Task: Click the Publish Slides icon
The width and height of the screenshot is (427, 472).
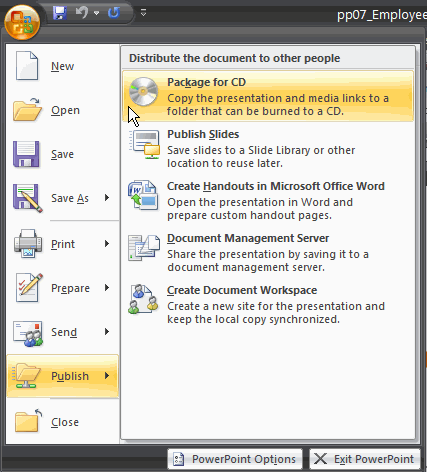Action: click(144, 144)
